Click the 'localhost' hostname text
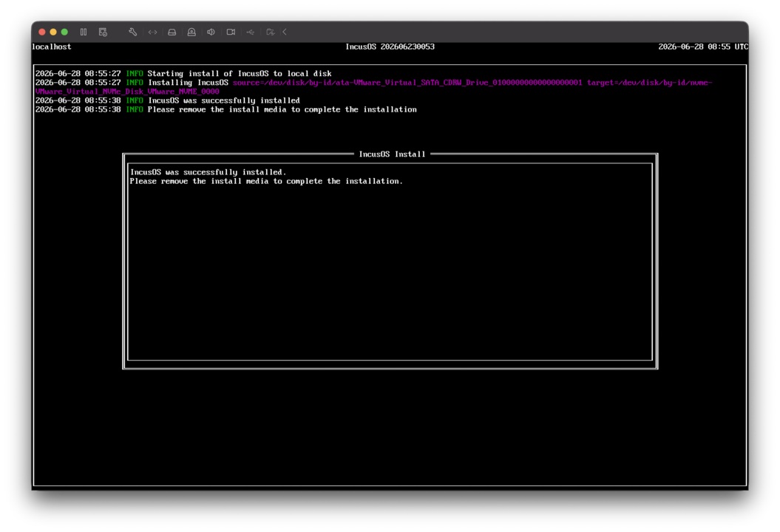The height and width of the screenshot is (532, 780). tap(51, 47)
